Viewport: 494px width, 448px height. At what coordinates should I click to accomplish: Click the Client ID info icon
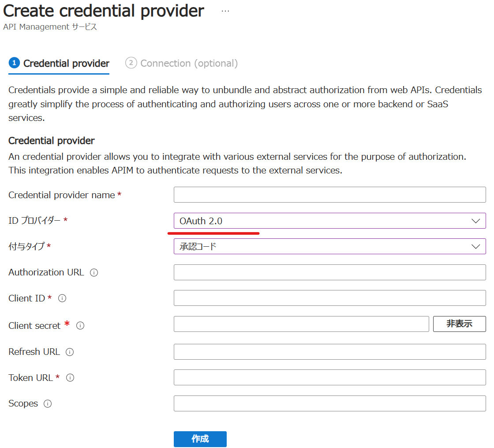[62, 298]
